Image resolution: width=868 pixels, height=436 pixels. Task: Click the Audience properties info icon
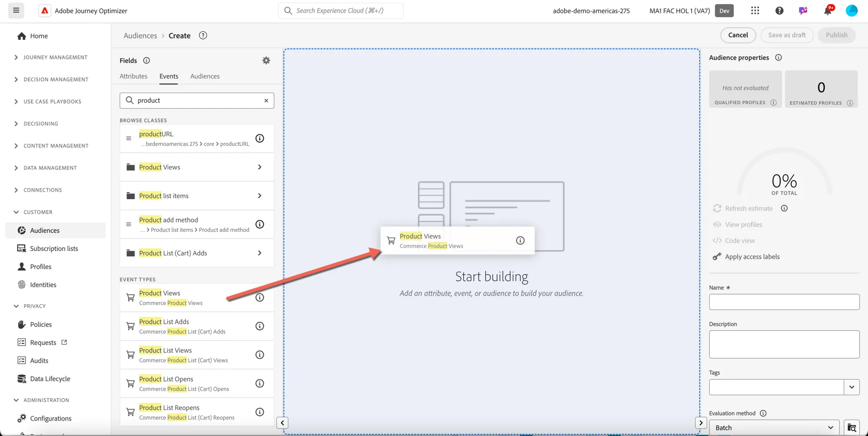(778, 57)
